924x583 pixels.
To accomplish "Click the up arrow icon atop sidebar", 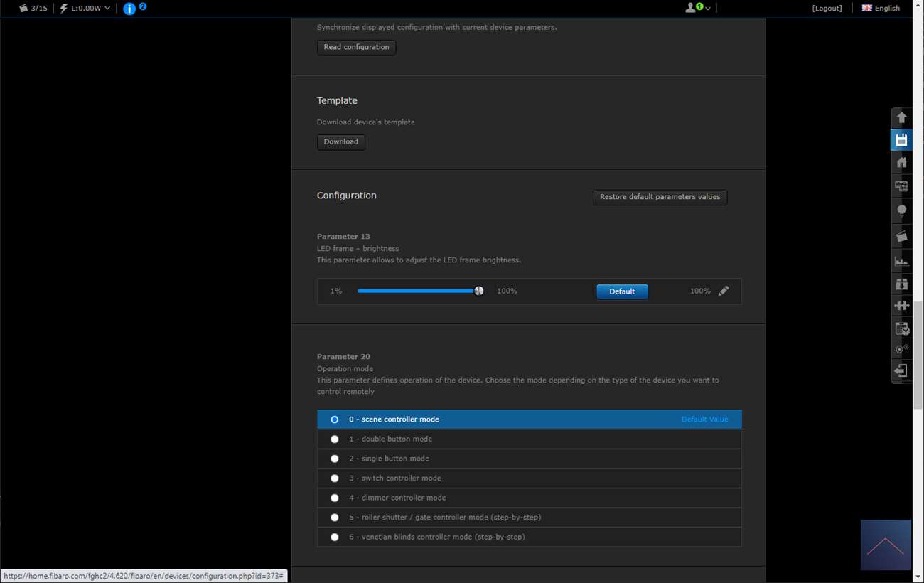I will pos(901,117).
